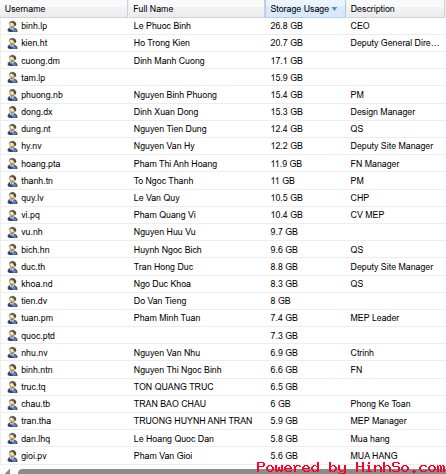Click the user icon for vi.pq
Viewport: 446px width, 474px height.
coord(12,215)
